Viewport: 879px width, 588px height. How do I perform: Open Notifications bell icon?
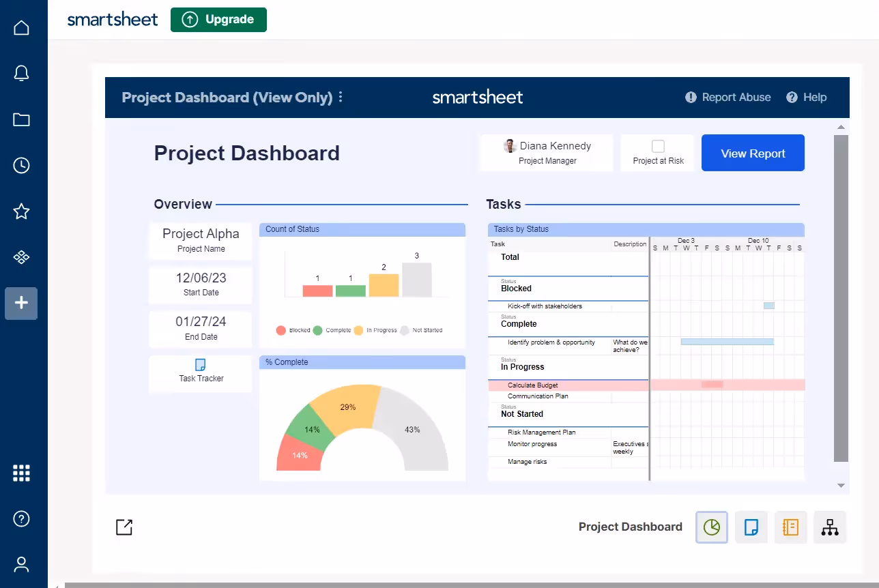point(21,74)
